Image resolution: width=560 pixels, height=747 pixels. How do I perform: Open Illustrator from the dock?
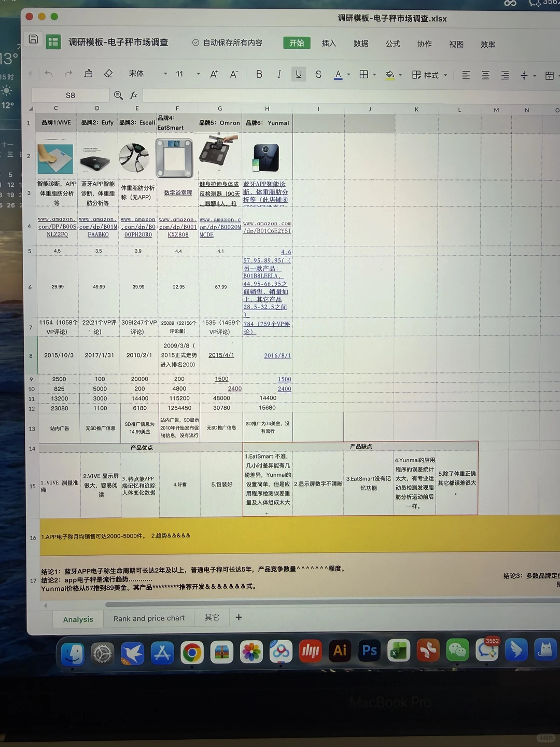(340, 651)
